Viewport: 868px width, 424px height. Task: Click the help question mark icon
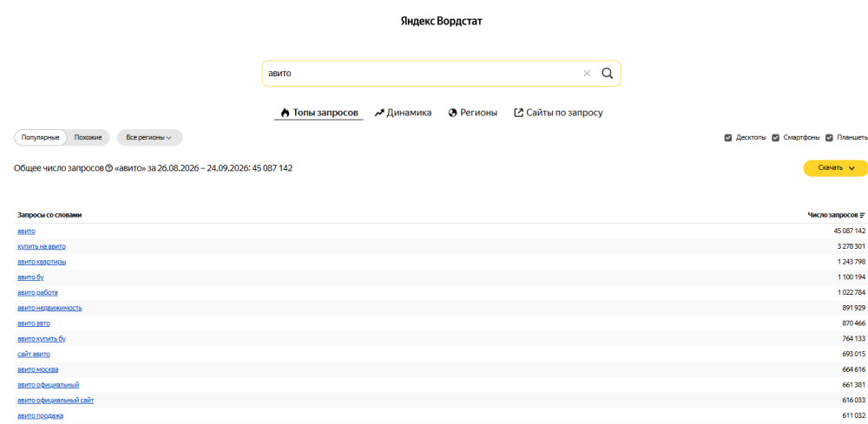click(x=109, y=168)
